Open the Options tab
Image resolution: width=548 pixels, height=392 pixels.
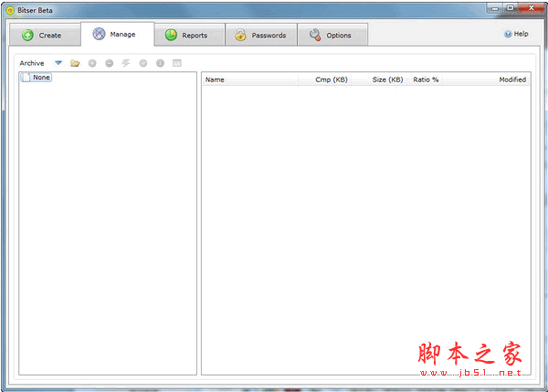[x=332, y=35]
